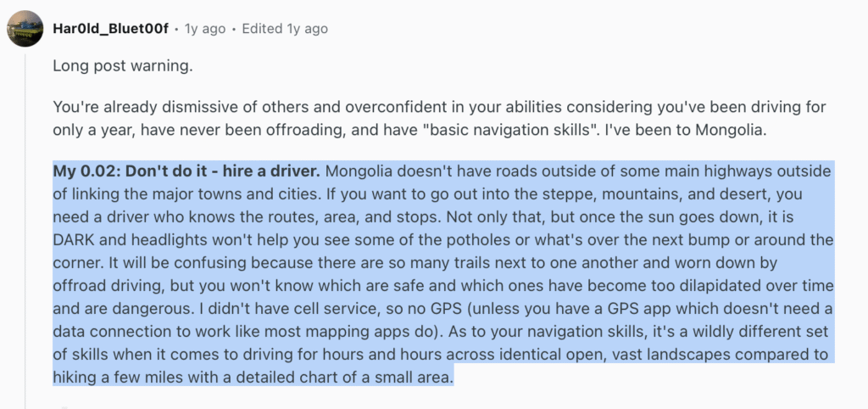Open the '1y ago' posted timestamp permalink

click(203, 29)
